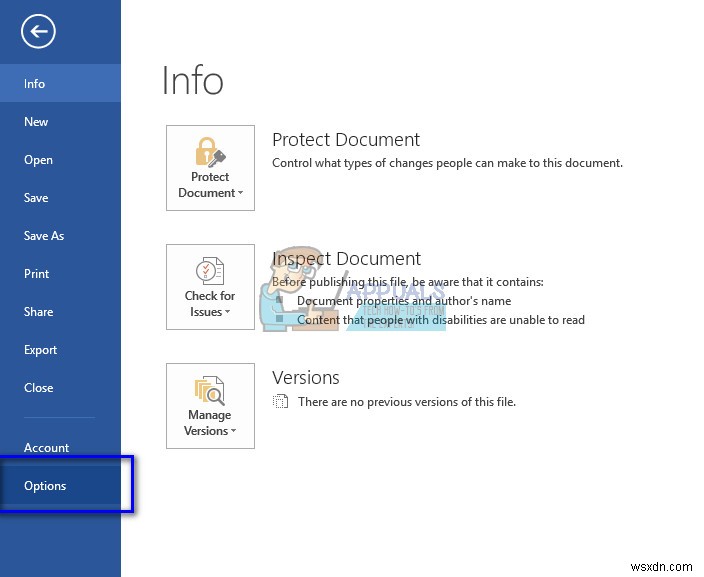Click the Versions heading text
Viewport: 704px width, 577px height.
click(306, 378)
